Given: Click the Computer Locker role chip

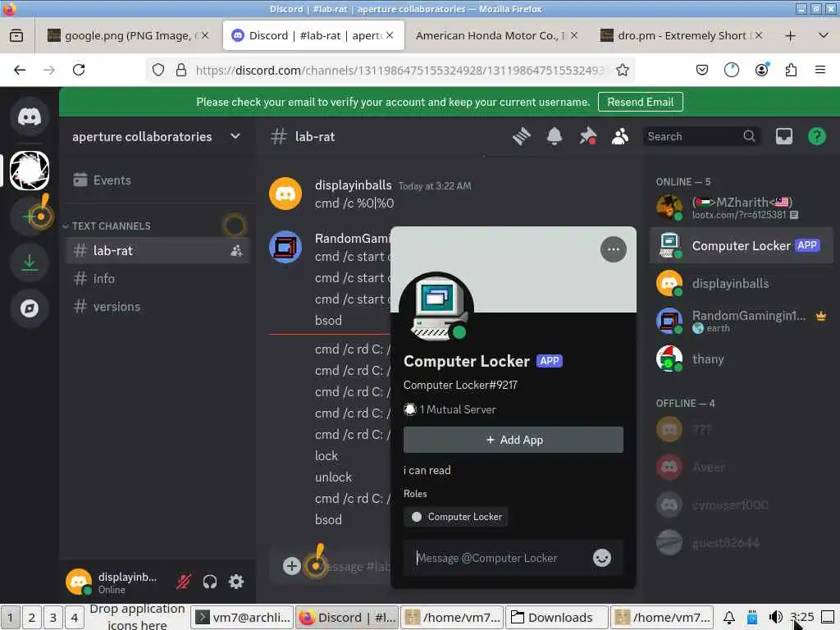Looking at the screenshot, I should pyautogui.click(x=456, y=517).
